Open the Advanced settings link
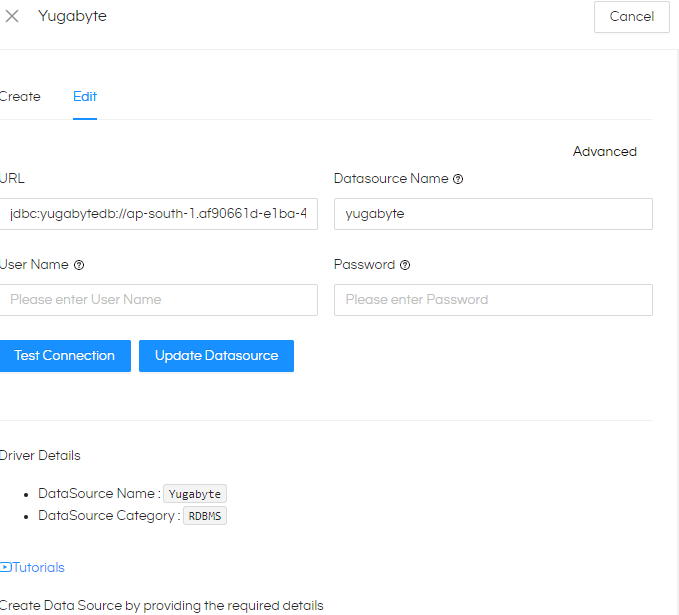The width and height of the screenshot is (679, 615). [x=605, y=152]
